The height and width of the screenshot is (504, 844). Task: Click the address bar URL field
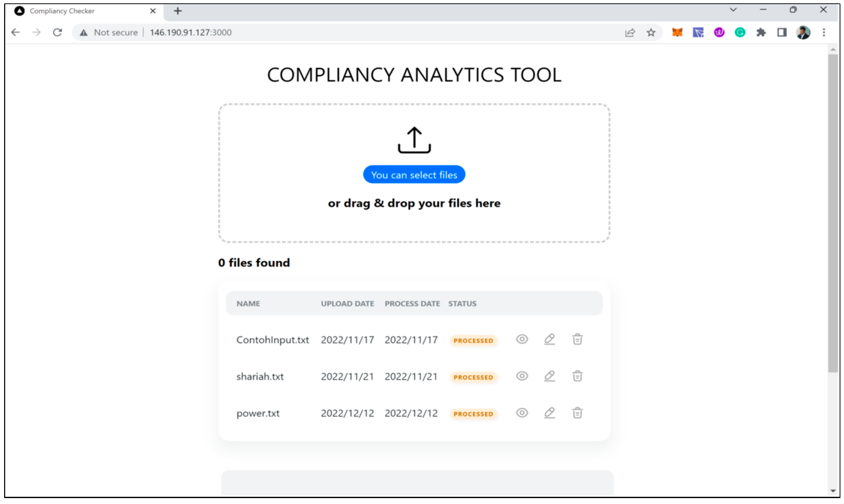pos(340,32)
